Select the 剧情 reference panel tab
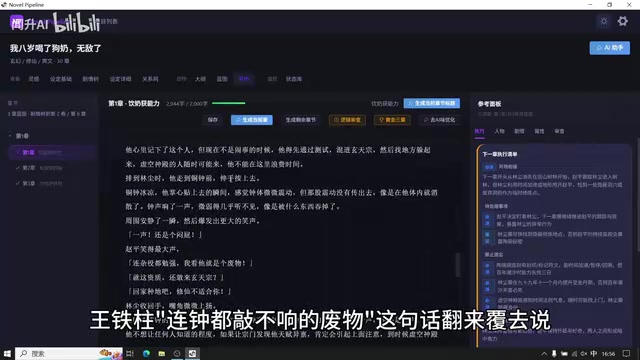The width and height of the screenshot is (640, 360). pyautogui.click(x=519, y=131)
